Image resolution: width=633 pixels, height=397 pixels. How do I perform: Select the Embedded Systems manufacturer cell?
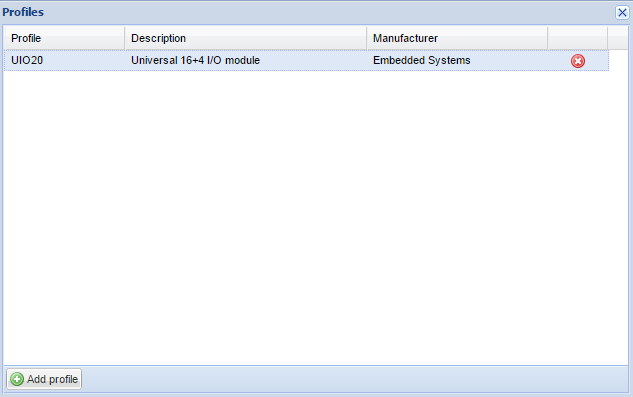tap(457, 61)
